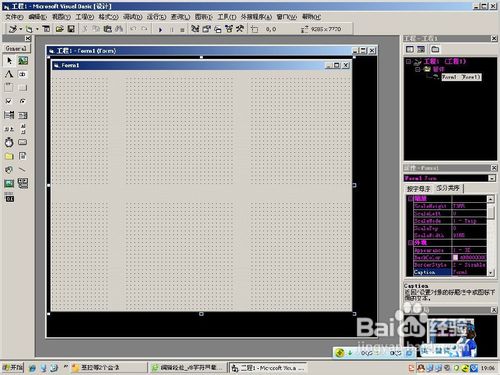
Task: Select the Frame control tool
Action: tap(9, 88)
